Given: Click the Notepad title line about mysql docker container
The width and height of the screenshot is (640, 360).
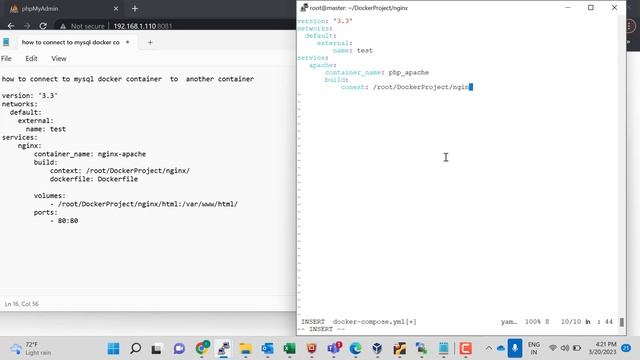Looking at the screenshot, I should coord(128,79).
